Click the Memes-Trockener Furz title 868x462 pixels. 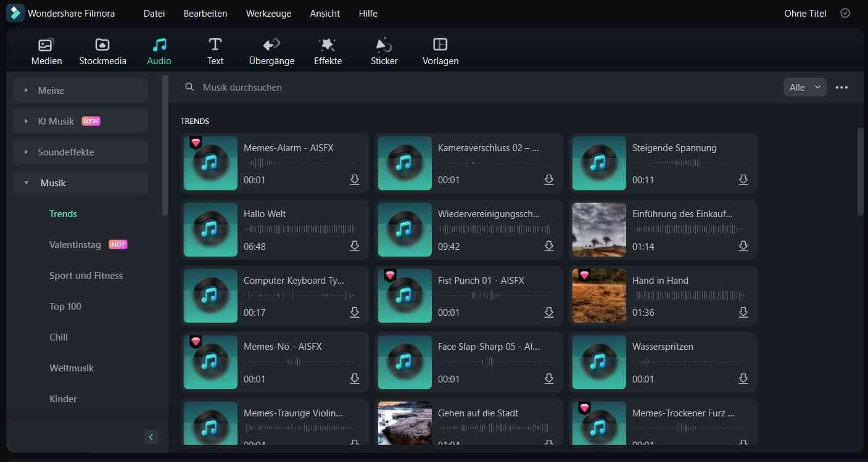click(x=684, y=413)
